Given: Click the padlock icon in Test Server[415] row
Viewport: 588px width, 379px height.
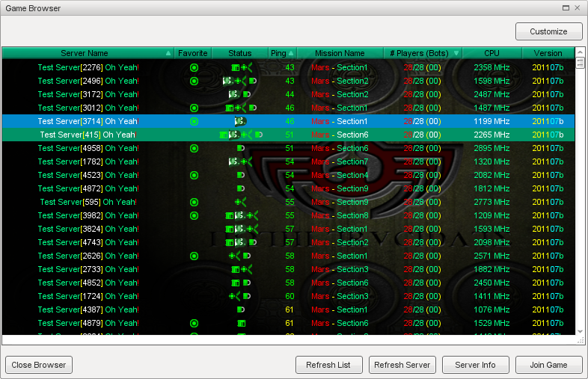Looking at the screenshot, I should point(259,135).
